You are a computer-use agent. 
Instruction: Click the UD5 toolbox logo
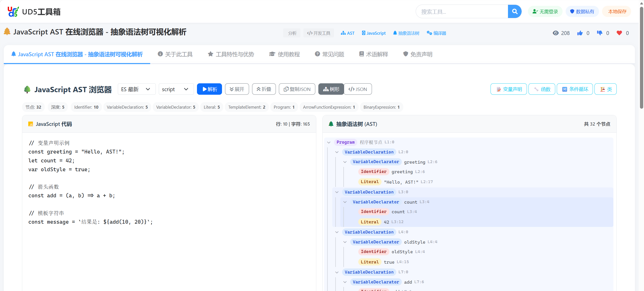[34, 12]
